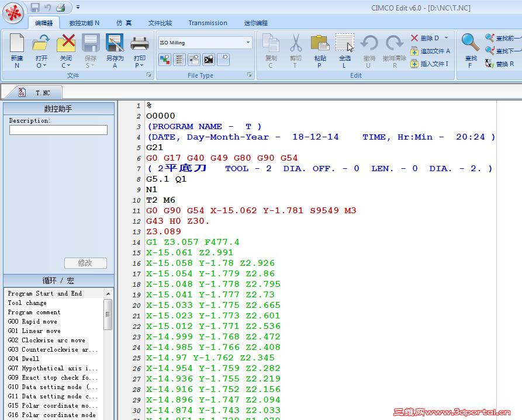Click code line 'G1 Z3.057 F477.4'
Screen dimensions: 522x420
192,242
